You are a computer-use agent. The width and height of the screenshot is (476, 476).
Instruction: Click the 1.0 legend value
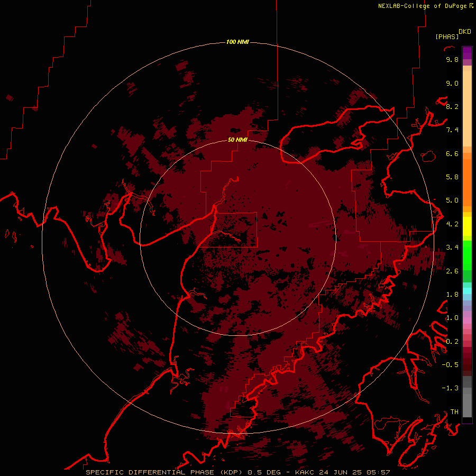tap(452, 318)
